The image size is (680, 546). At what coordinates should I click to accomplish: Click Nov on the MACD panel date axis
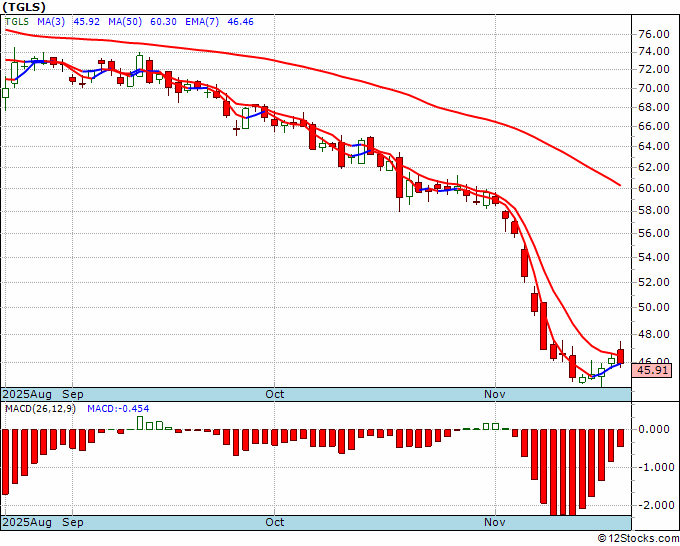click(x=495, y=522)
